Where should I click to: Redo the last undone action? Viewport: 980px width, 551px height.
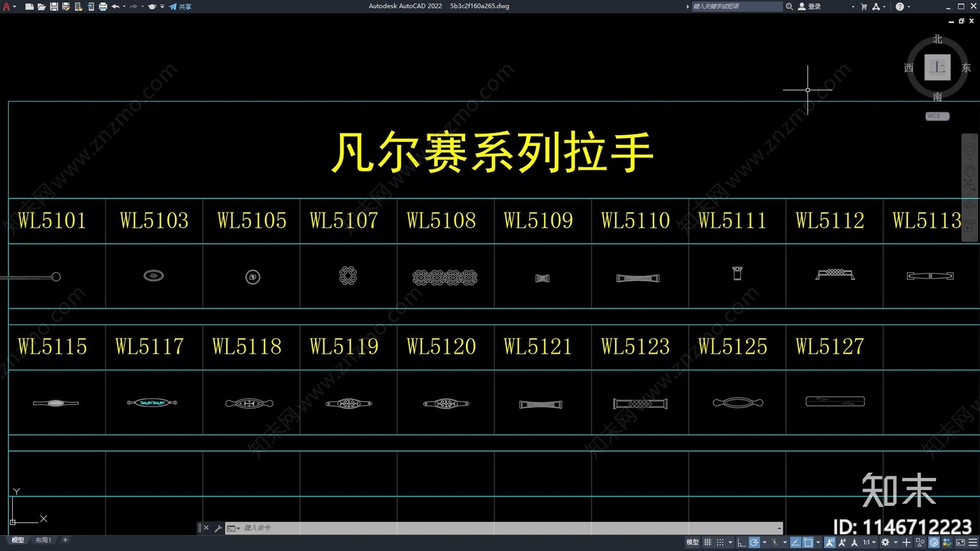134,7
